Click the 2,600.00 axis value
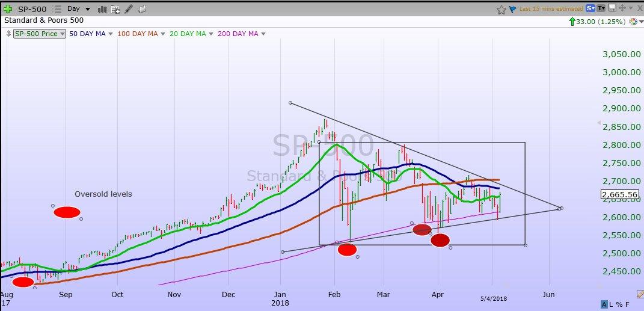 tap(621, 217)
